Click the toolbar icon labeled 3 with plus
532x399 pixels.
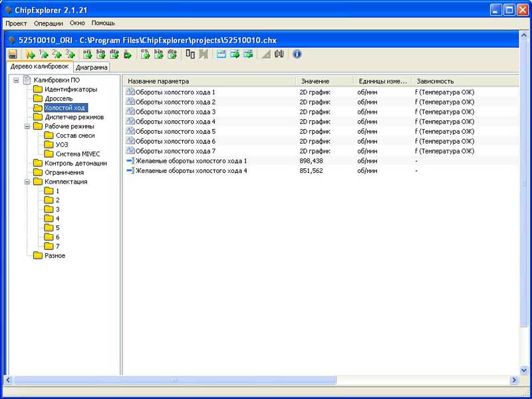click(70, 54)
